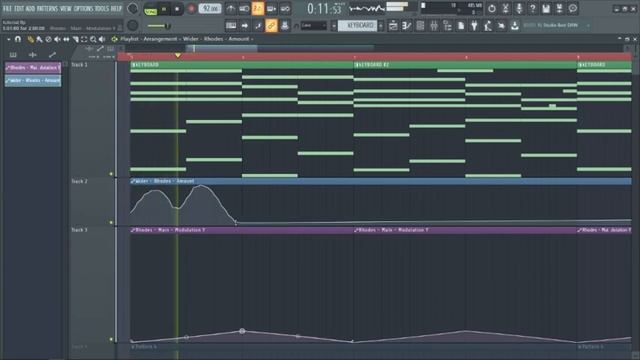The image size is (640, 360).
Task: Toggle typing keyboard to piano
Action: [x=231, y=26]
